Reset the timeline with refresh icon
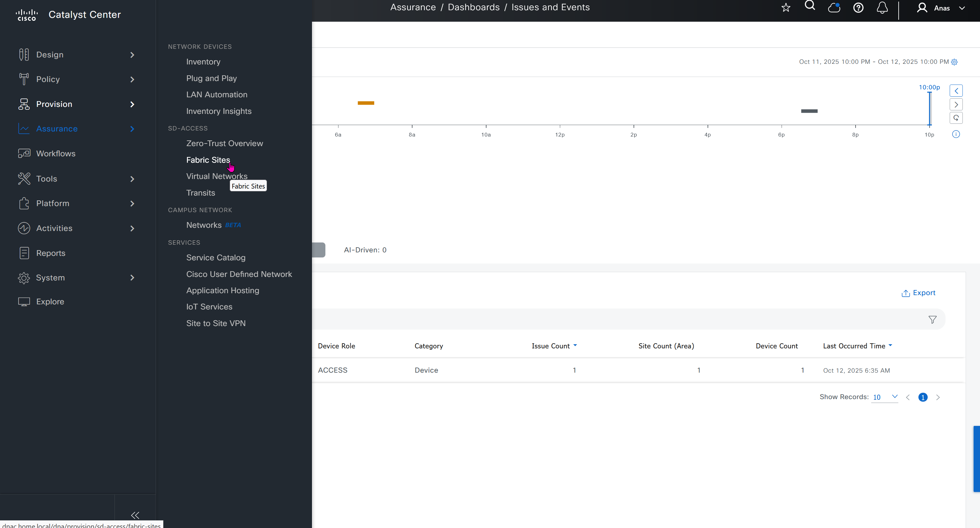Screen dimensions: 980x528 pos(956,118)
